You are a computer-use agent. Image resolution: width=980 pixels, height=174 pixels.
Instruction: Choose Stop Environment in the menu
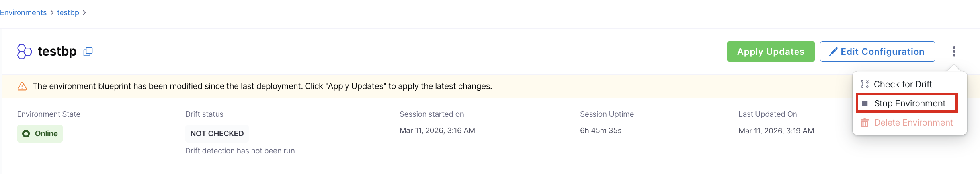pyautogui.click(x=909, y=104)
